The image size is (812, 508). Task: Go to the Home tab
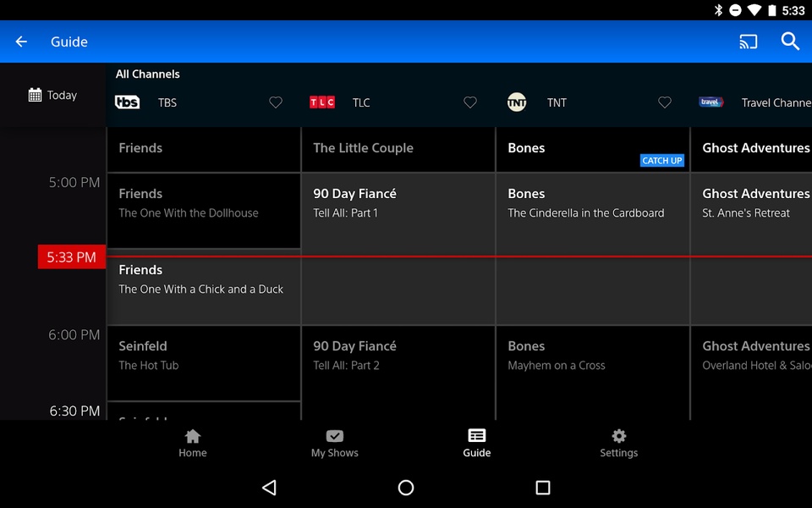coord(193,443)
